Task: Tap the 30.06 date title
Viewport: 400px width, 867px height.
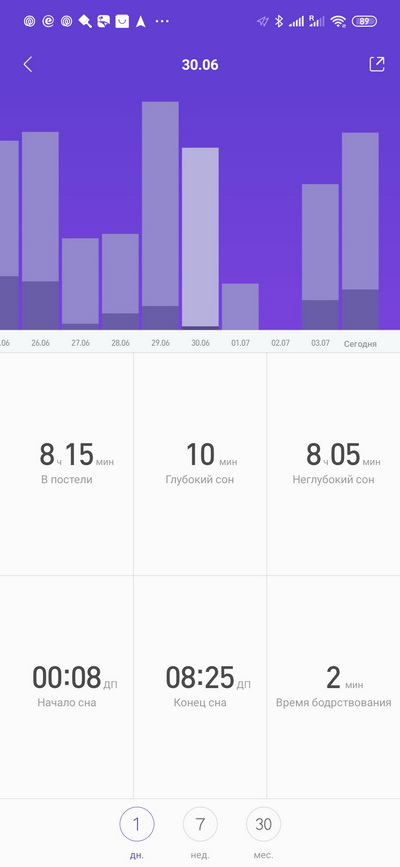Action: click(200, 65)
